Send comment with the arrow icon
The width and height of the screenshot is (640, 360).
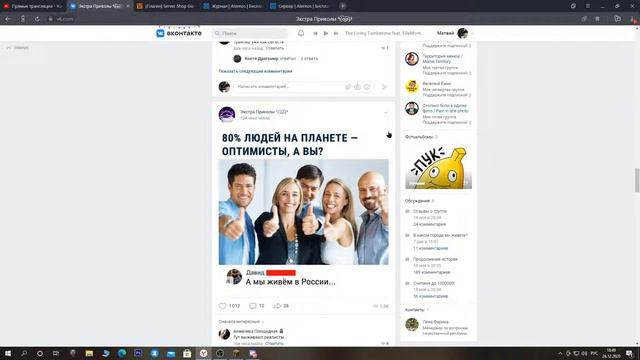(x=384, y=87)
